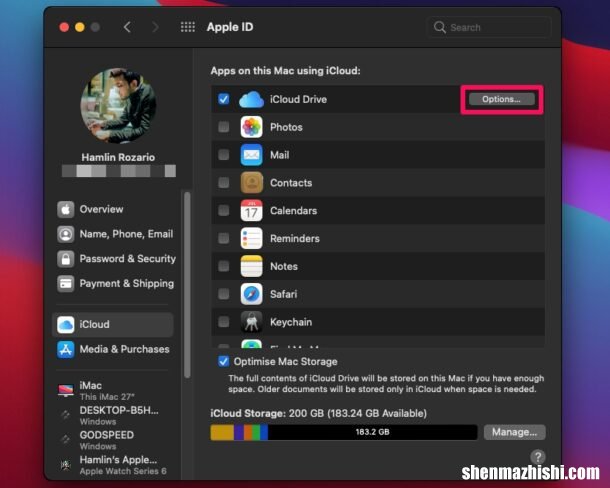Open Payment & Shipping section
610x488 pixels.
(127, 284)
